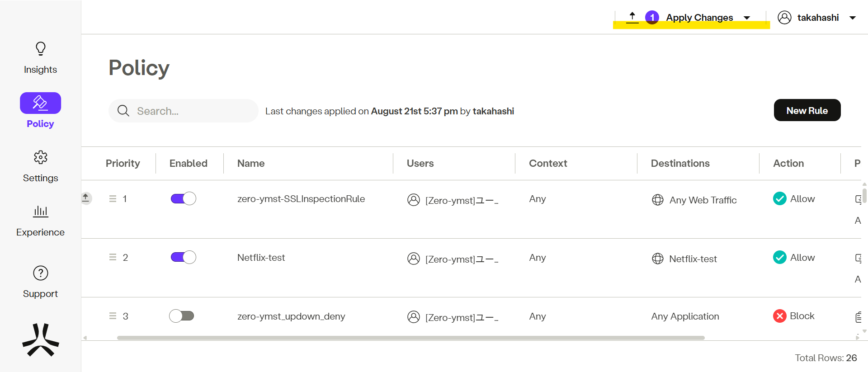Open the Experience chart icon
Viewport: 868px width, 372px height.
[x=41, y=211]
